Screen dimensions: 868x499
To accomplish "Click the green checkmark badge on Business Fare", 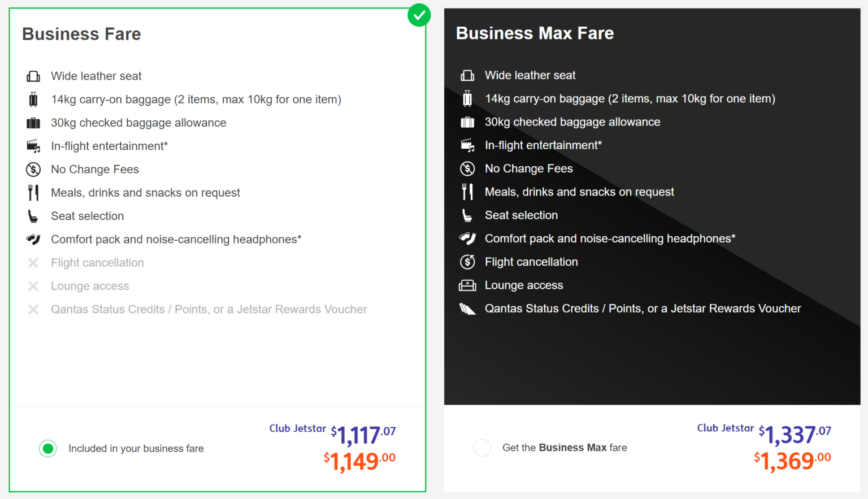I will coord(419,15).
